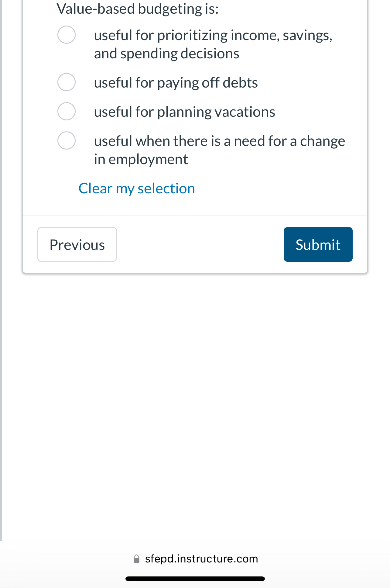Tap the sfepd.instructure.com address bar
The width and height of the screenshot is (390, 588).
click(201, 558)
